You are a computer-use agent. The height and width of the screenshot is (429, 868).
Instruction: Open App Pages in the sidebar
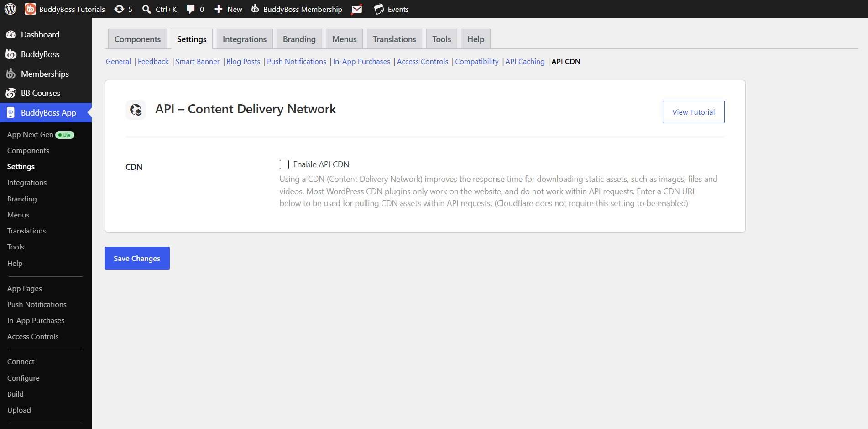click(x=25, y=289)
